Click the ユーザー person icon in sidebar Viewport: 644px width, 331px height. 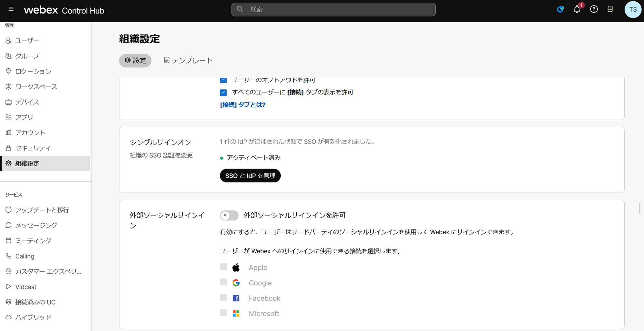pos(9,41)
